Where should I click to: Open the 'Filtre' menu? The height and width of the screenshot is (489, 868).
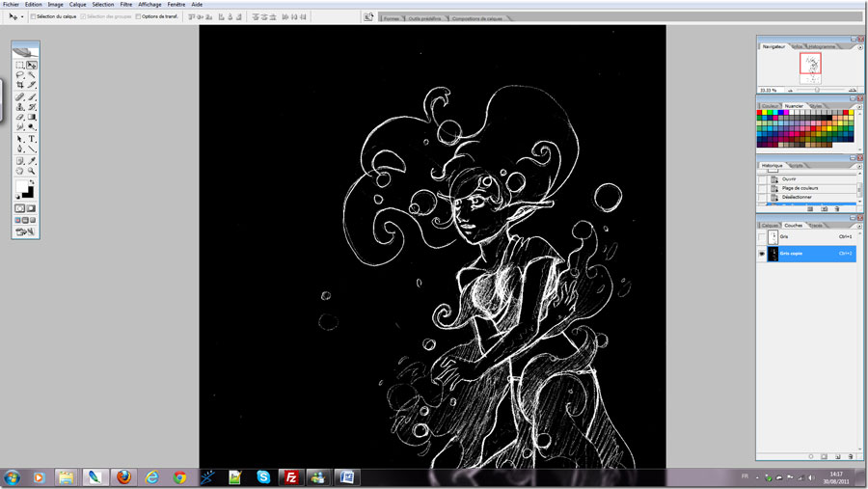pyautogui.click(x=126, y=5)
